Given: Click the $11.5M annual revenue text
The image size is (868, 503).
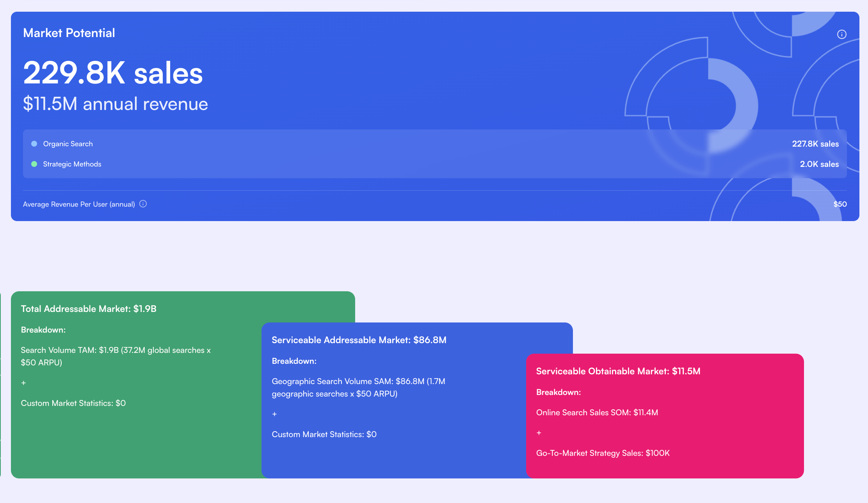Looking at the screenshot, I should [116, 104].
